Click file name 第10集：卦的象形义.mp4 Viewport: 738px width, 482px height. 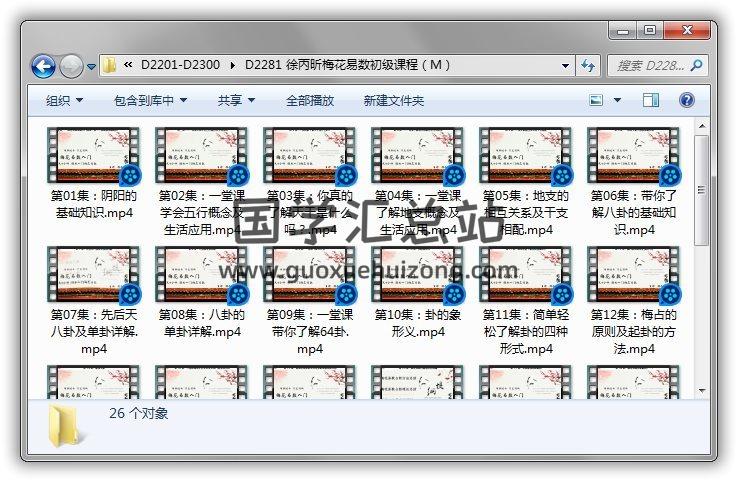click(417, 323)
